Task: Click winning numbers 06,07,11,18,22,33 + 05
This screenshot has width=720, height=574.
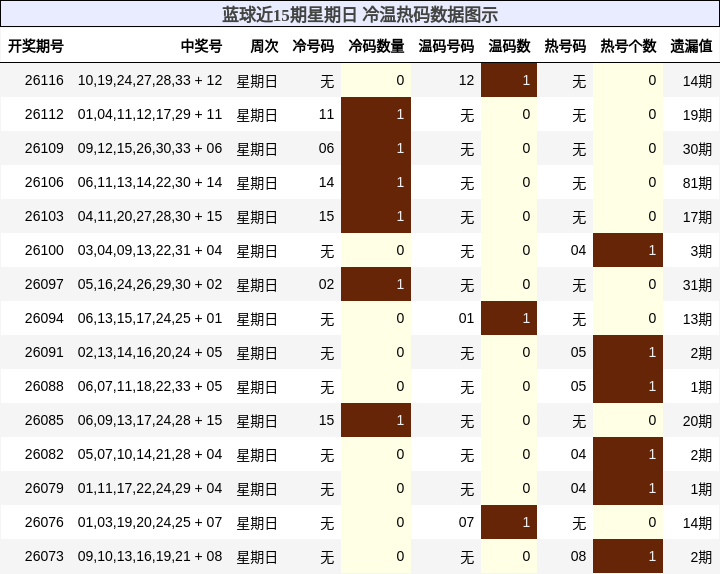Action: coord(150,386)
